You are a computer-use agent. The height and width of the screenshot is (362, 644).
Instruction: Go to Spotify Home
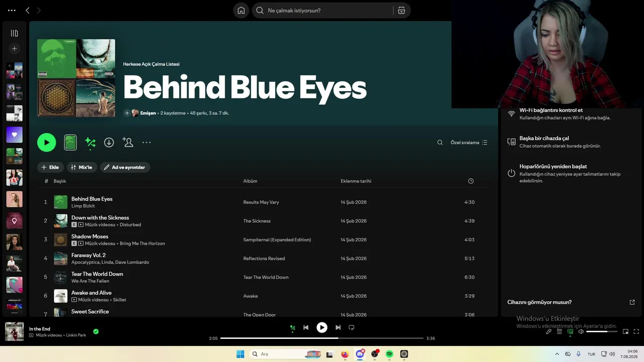tap(241, 11)
